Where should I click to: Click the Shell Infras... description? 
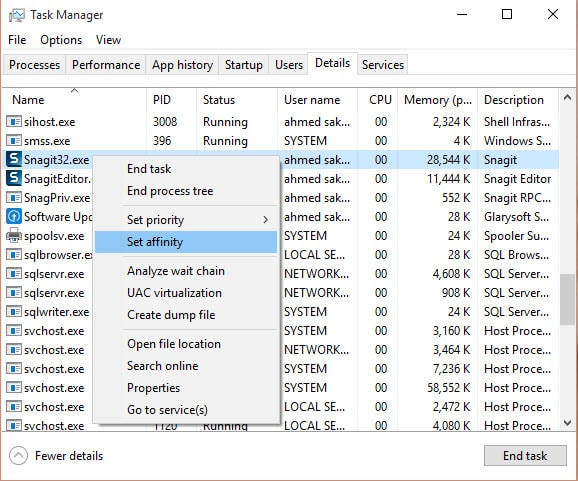[517, 122]
